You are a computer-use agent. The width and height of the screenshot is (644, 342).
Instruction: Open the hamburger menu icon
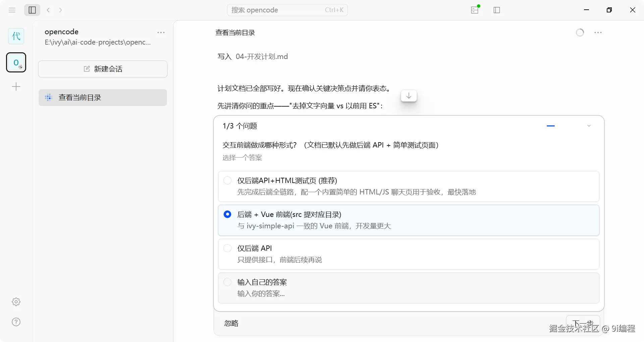(12, 10)
